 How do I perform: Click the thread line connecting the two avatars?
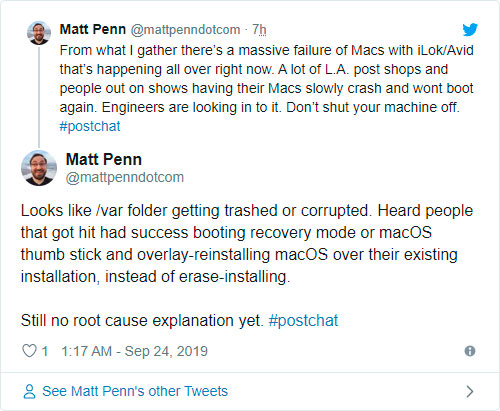tap(39, 97)
